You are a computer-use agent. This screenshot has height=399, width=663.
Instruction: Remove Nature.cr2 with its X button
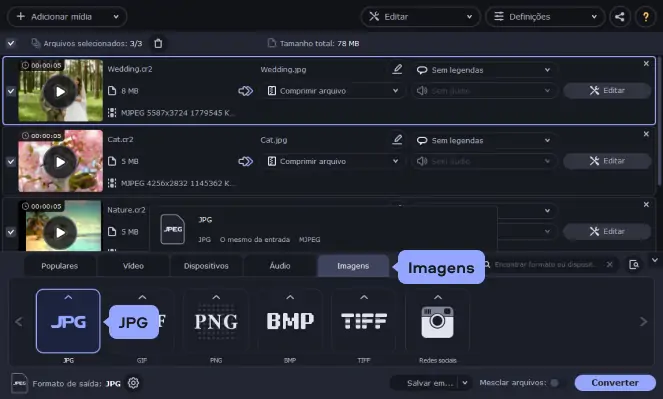(646, 205)
